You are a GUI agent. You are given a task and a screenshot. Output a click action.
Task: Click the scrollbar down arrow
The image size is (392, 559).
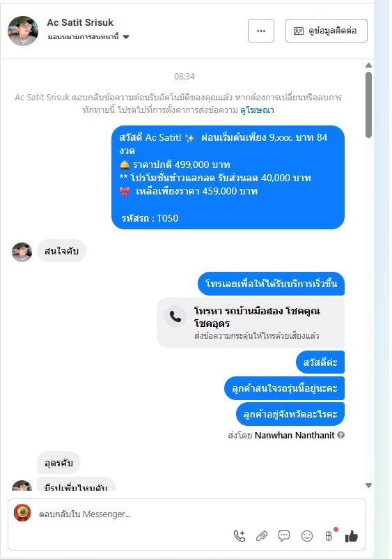368,485
